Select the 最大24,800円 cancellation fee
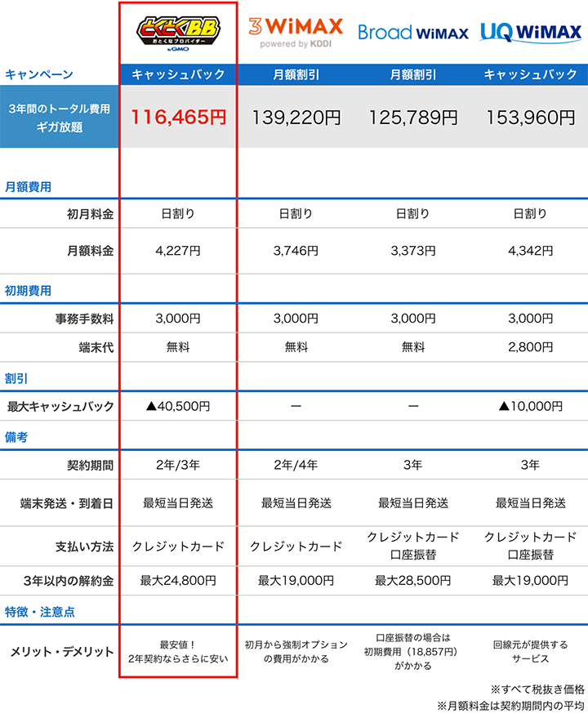This screenshot has height=714, width=588. [x=178, y=581]
